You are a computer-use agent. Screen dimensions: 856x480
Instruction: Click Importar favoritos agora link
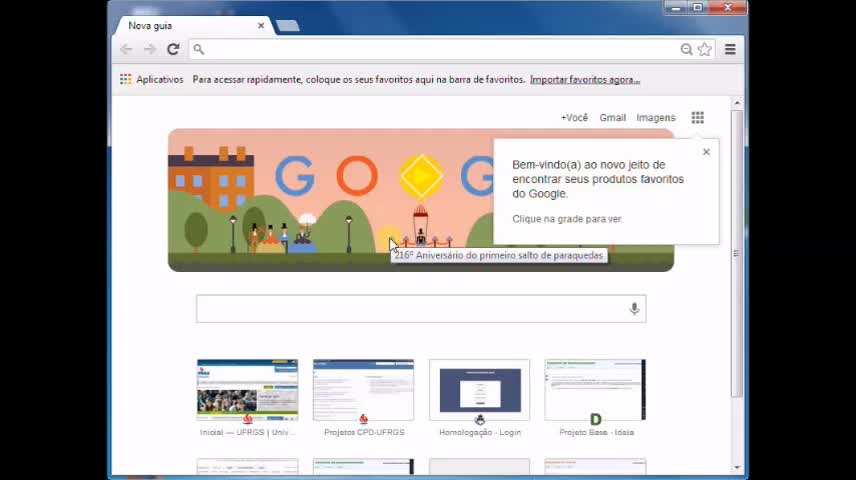coord(585,80)
